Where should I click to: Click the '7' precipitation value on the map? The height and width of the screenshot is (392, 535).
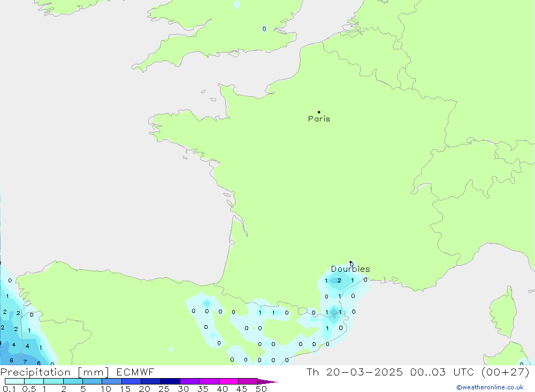(25, 362)
